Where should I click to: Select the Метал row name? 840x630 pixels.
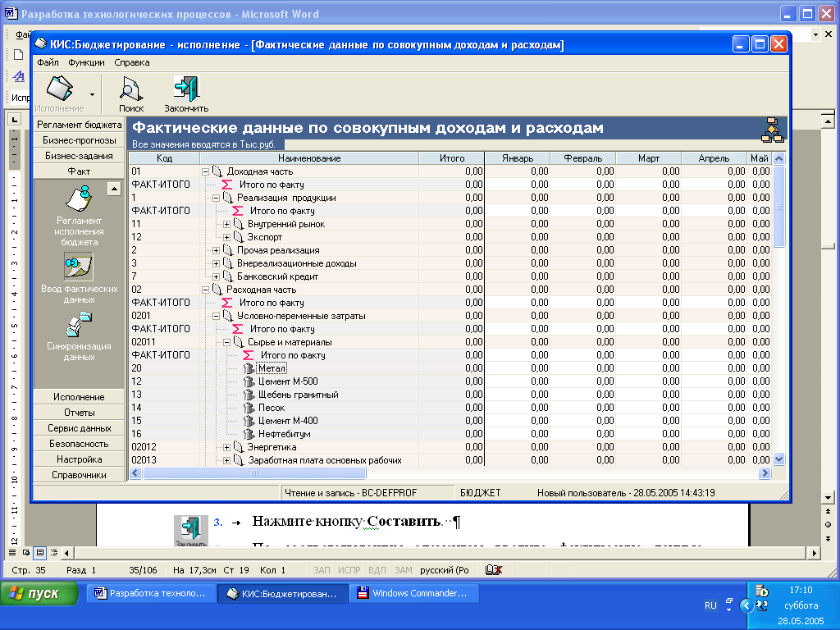272,368
